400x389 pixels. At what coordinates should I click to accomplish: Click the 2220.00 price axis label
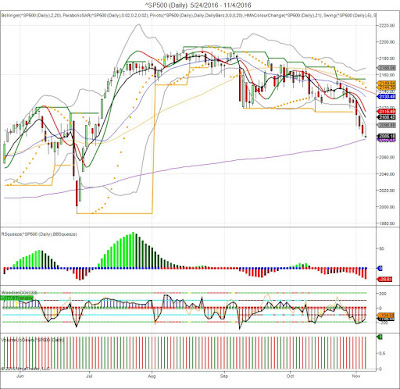[x=387, y=25]
